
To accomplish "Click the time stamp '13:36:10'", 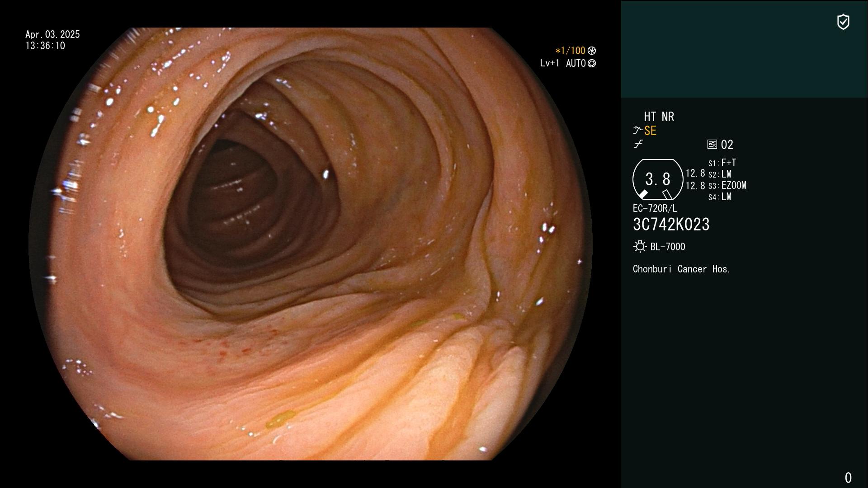I will [45, 46].
